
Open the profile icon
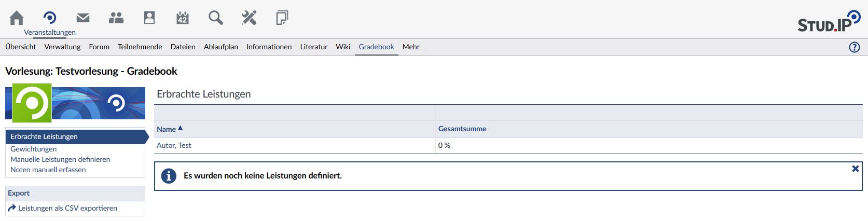149,18
